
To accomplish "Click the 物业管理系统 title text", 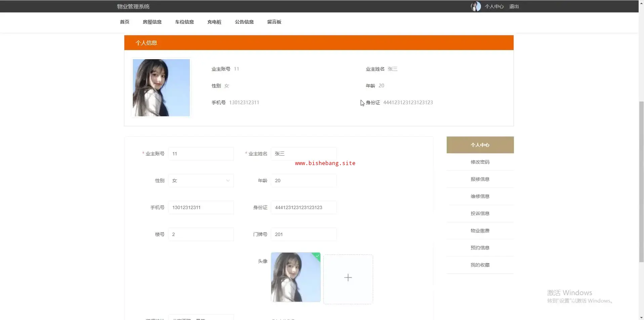I will point(133,6).
